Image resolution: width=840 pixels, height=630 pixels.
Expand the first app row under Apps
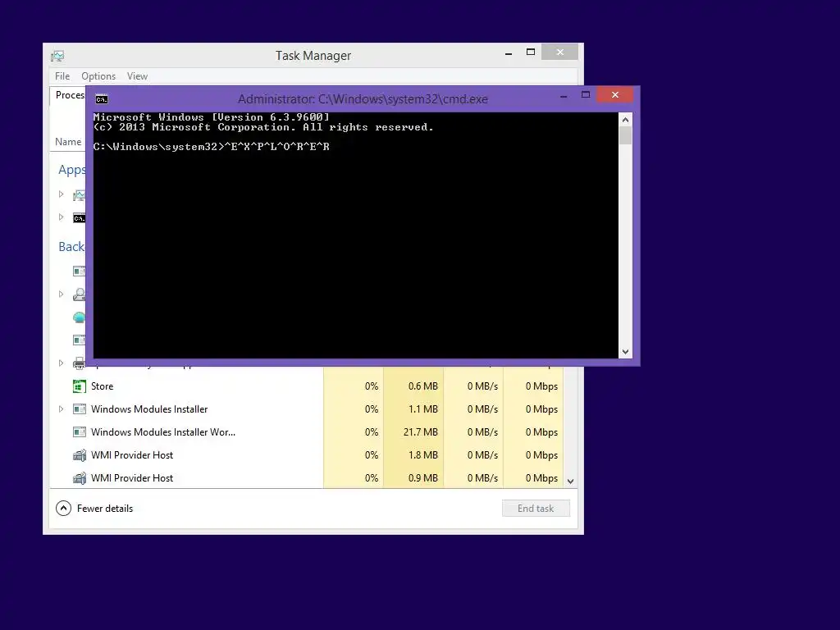click(x=61, y=194)
